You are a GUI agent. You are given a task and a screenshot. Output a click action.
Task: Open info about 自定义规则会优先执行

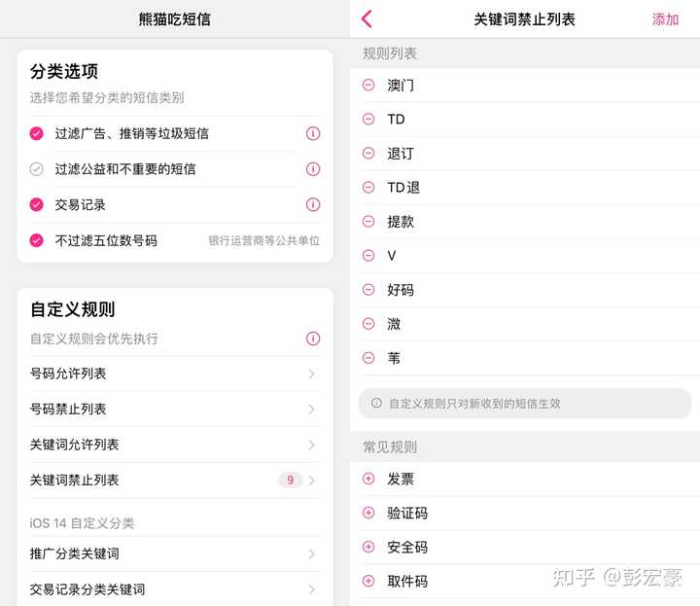(313, 339)
